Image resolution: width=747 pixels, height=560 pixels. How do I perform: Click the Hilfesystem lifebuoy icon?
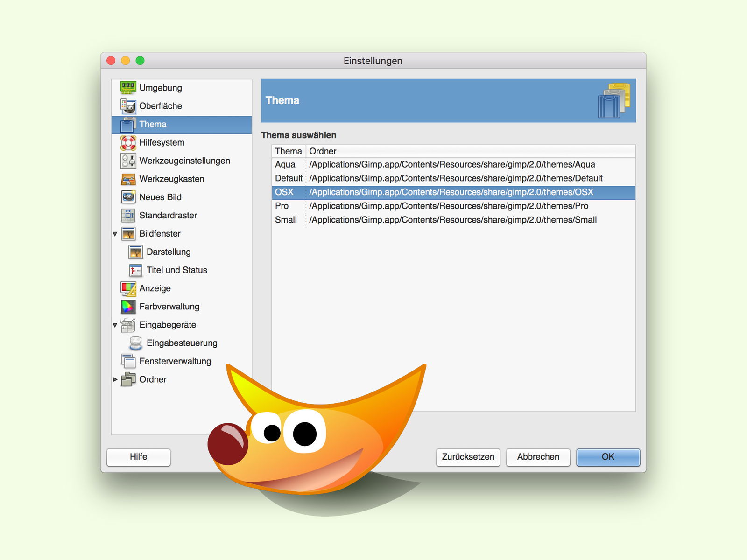(x=128, y=142)
